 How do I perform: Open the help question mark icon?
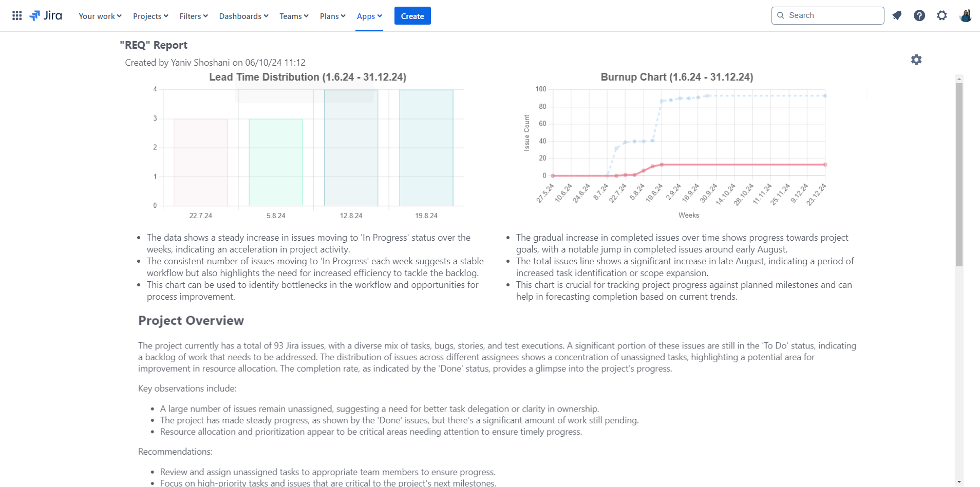pos(919,16)
